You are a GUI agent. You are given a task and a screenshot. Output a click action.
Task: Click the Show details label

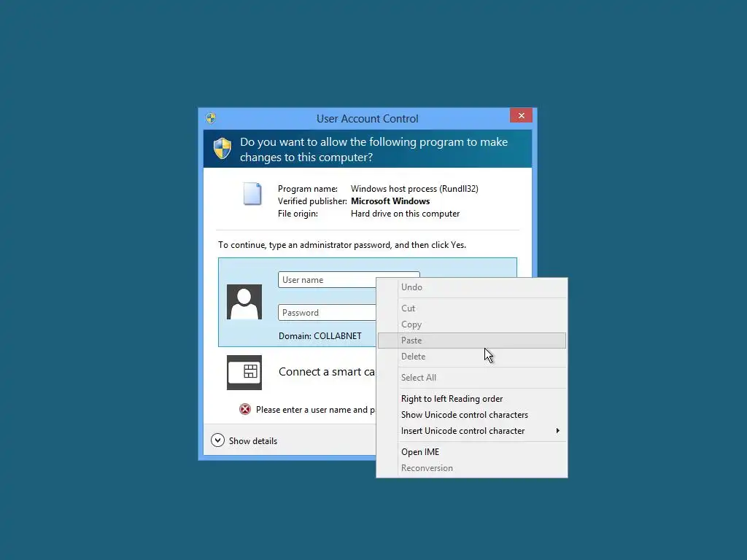253,441
